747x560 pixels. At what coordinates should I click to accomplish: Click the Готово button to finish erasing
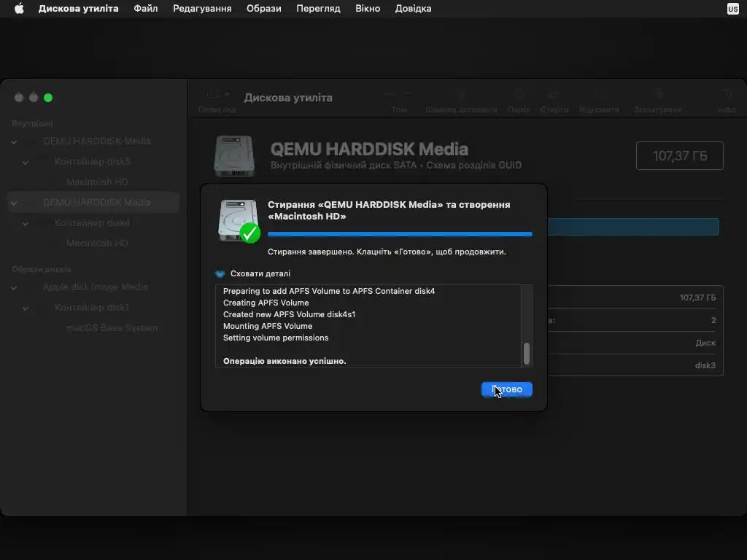pyautogui.click(x=506, y=389)
